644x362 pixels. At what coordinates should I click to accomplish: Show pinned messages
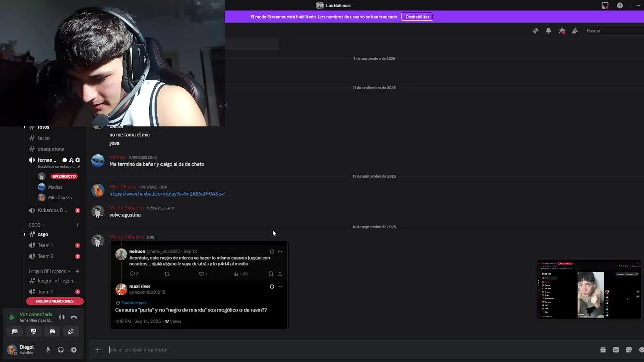[x=562, y=31]
